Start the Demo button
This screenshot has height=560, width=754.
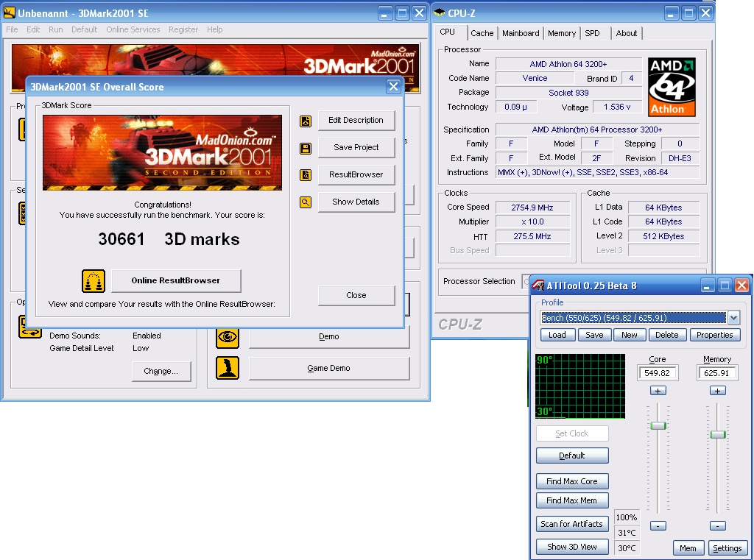pyautogui.click(x=329, y=336)
